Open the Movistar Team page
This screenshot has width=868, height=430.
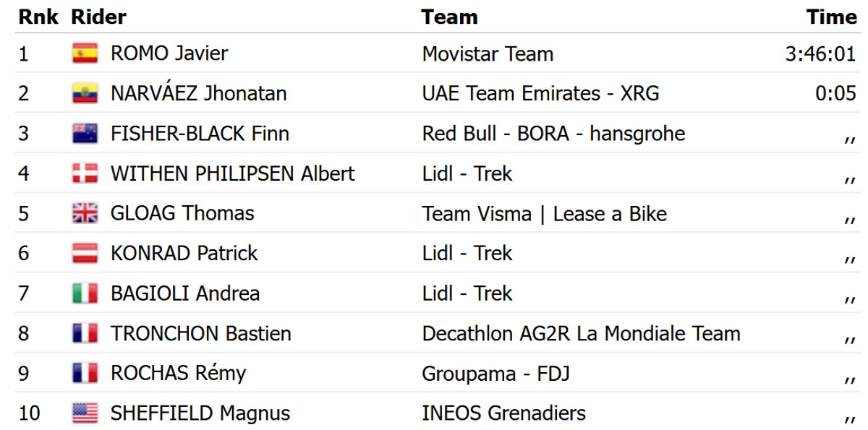click(487, 53)
